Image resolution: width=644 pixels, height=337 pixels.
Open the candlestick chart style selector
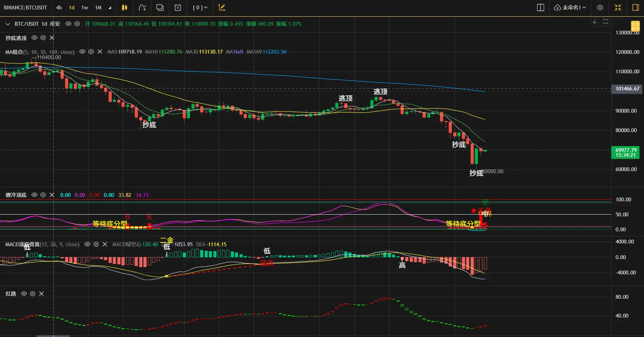point(124,8)
